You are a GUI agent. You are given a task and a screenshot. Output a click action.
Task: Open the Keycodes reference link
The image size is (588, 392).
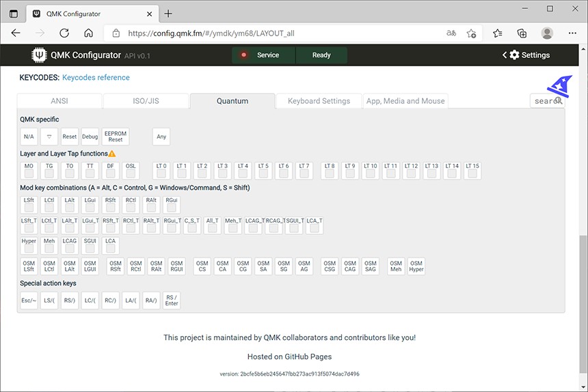tap(96, 77)
